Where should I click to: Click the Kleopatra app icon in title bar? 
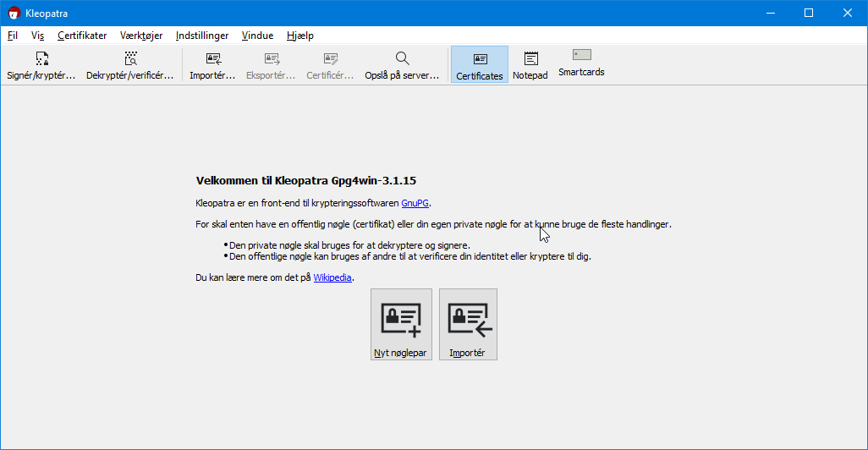pyautogui.click(x=14, y=13)
